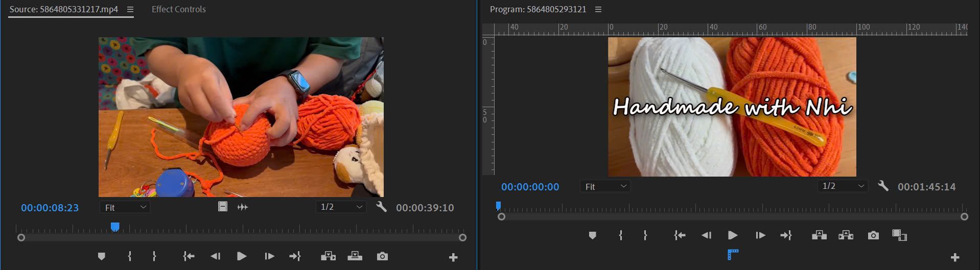980x270 pixels.
Task: Click the Drag Video Only filmstrip icon
Action: 223,207
